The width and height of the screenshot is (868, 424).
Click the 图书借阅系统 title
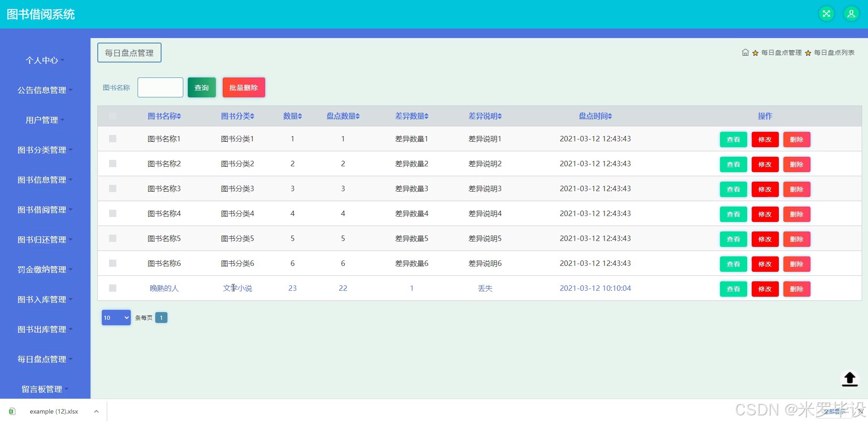[x=41, y=14]
